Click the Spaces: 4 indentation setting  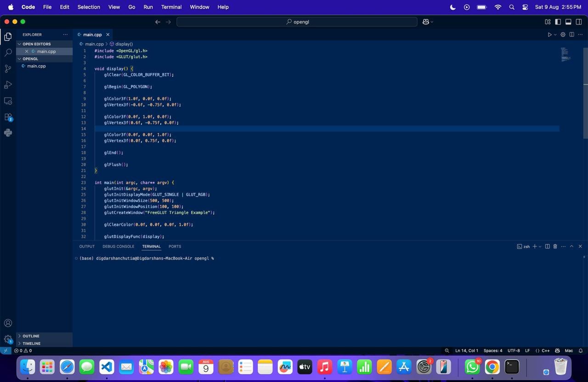click(x=492, y=351)
